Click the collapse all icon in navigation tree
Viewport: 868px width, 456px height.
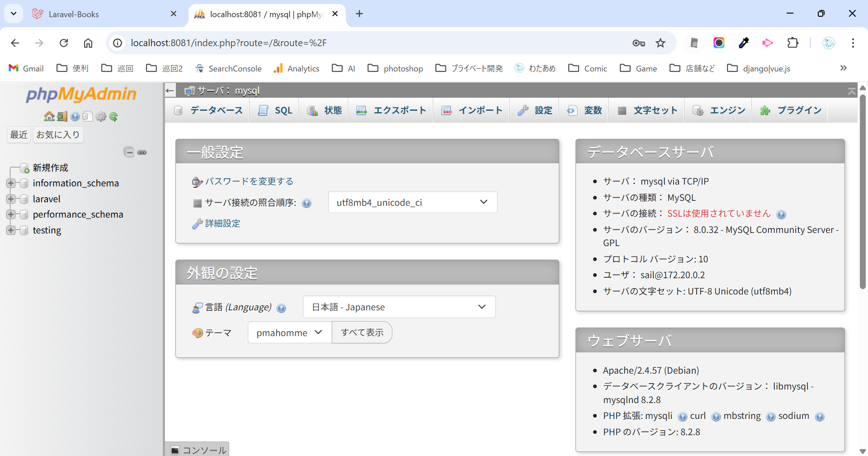[x=129, y=152]
